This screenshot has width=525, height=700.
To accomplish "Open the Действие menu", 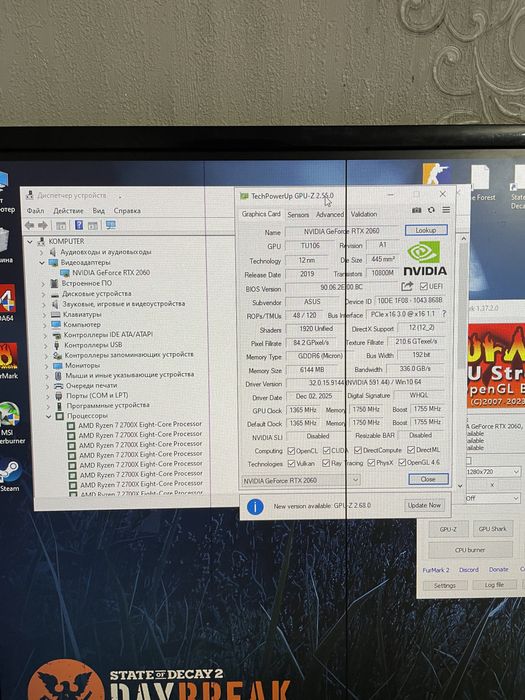I will click(68, 211).
